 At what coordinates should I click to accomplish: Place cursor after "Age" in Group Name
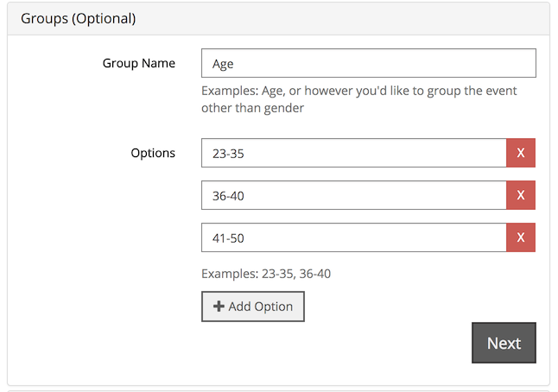click(x=235, y=63)
